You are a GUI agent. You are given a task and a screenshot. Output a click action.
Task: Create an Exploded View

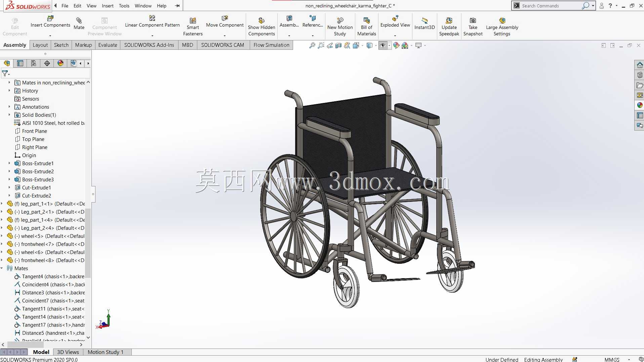(x=395, y=22)
